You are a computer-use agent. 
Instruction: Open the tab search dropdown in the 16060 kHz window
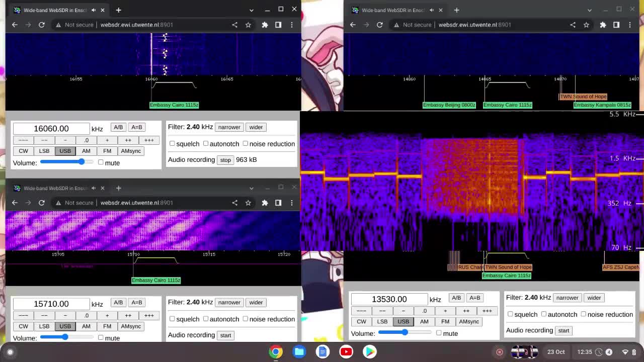coord(252,10)
